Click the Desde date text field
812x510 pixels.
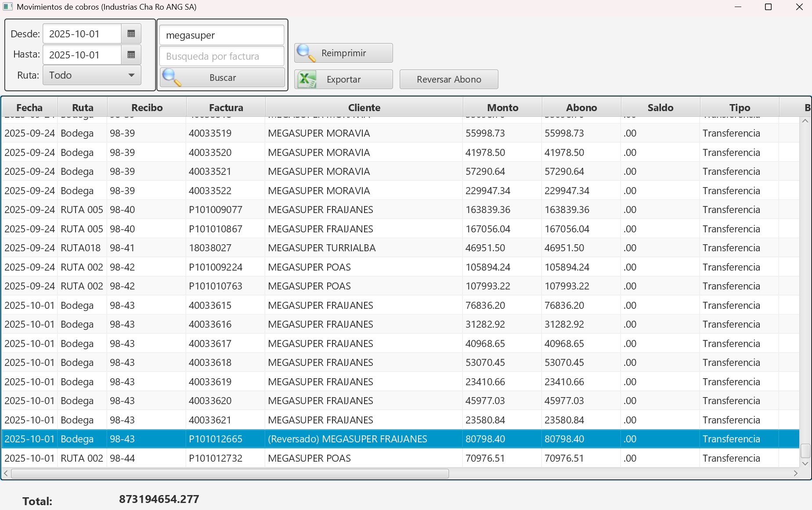tap(82, 34)
